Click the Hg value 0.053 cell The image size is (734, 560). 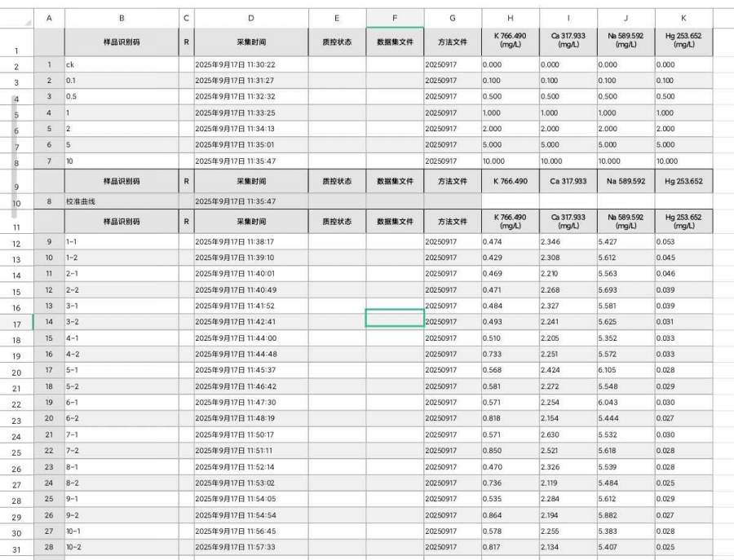683,242
